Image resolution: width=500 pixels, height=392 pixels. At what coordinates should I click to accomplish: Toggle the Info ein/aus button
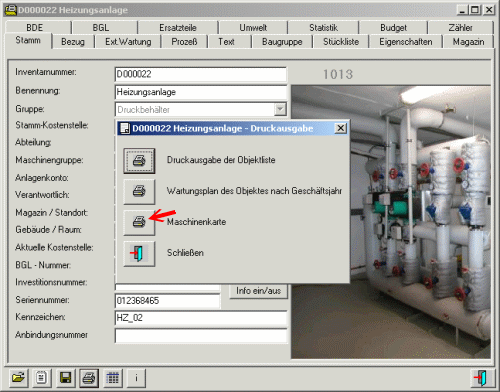(258, 291)
